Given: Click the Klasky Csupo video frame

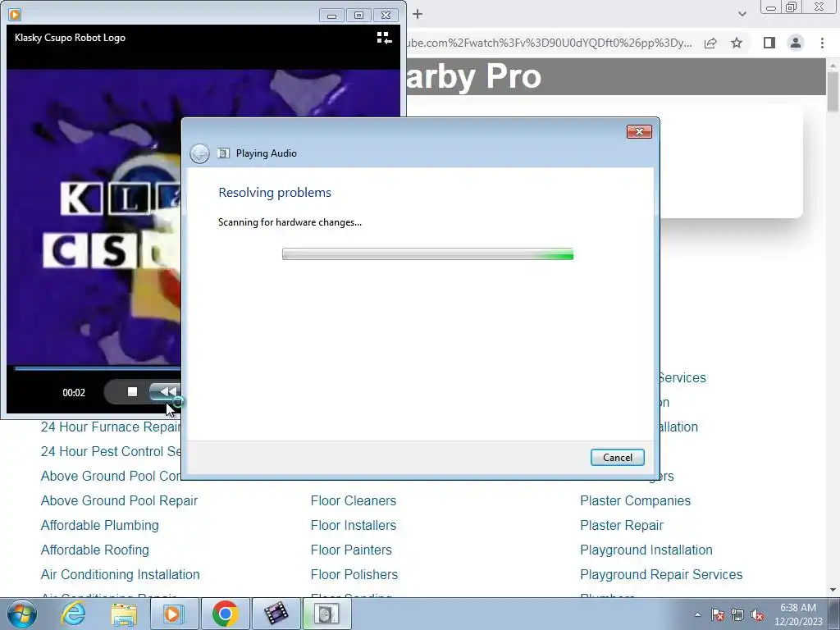Looking at the screenshot, I should click(94, 217).
